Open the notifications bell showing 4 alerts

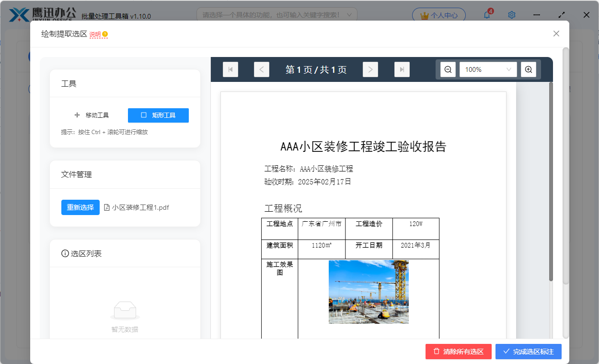[x=486, y=15]
